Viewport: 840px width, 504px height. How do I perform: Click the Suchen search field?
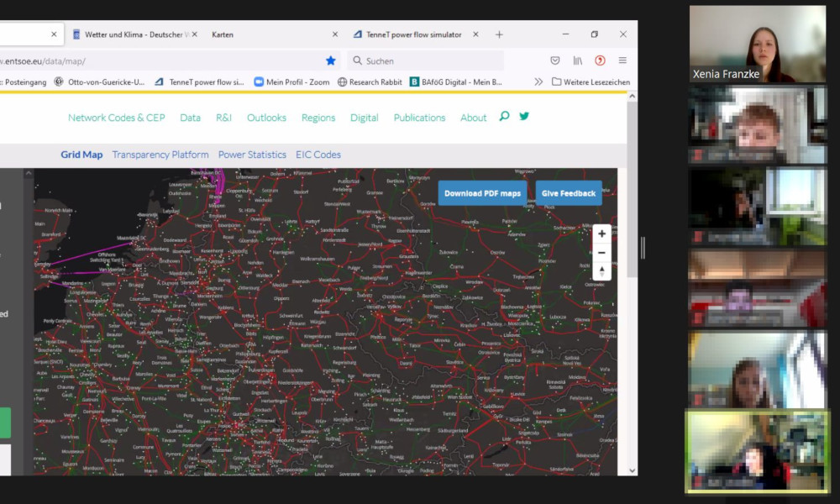coord(426,60)
